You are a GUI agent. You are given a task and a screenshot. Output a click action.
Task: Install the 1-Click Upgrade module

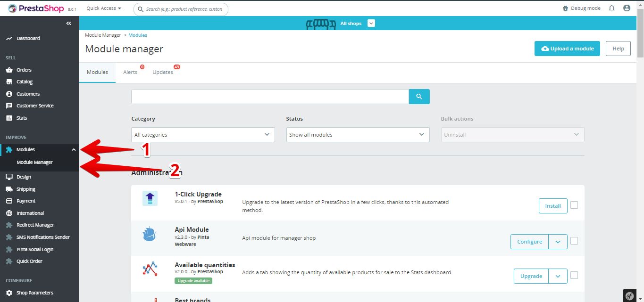pos(553,206)
